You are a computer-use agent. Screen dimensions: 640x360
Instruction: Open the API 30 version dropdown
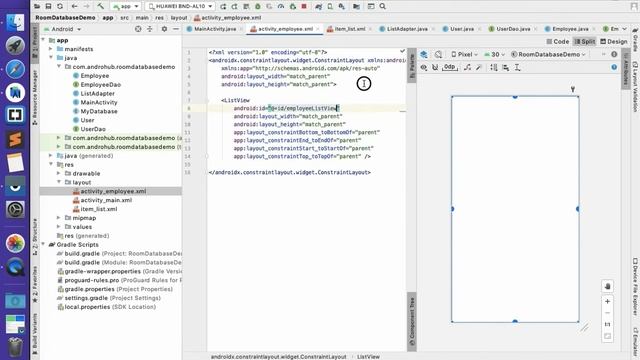(x=494, y=54)
